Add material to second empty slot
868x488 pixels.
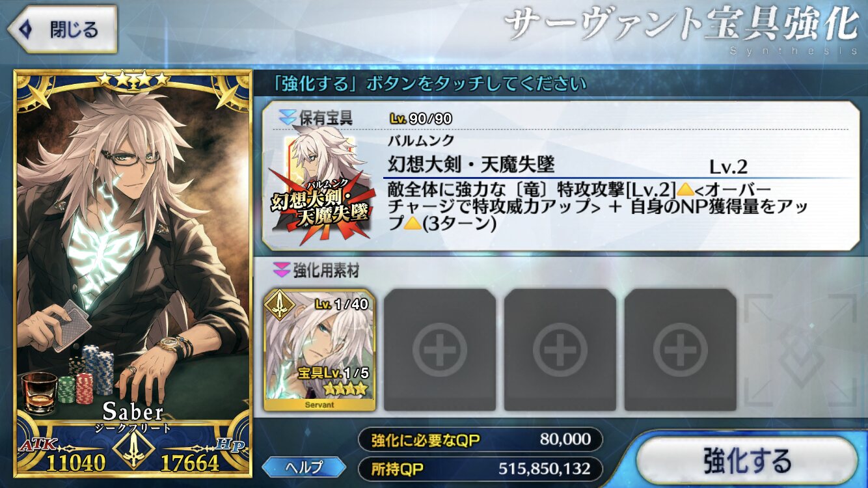click(x=440, y=350)
